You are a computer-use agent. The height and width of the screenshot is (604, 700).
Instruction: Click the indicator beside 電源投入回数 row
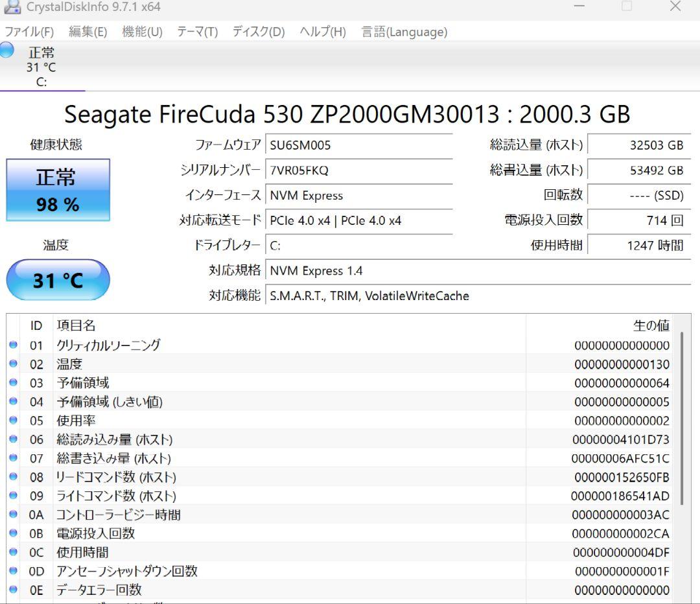tap(13, 533)
